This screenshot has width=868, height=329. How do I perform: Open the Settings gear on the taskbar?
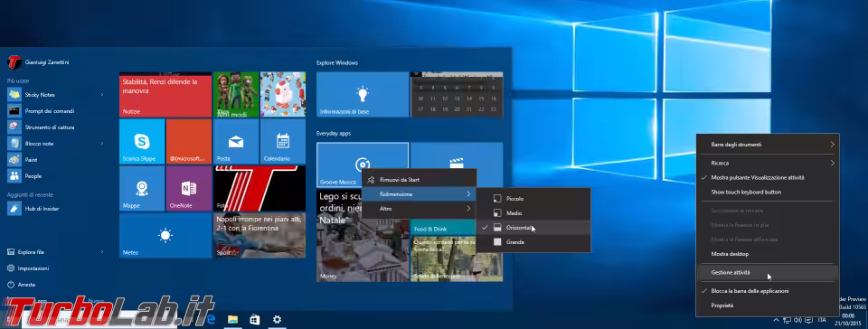[278, 319]
